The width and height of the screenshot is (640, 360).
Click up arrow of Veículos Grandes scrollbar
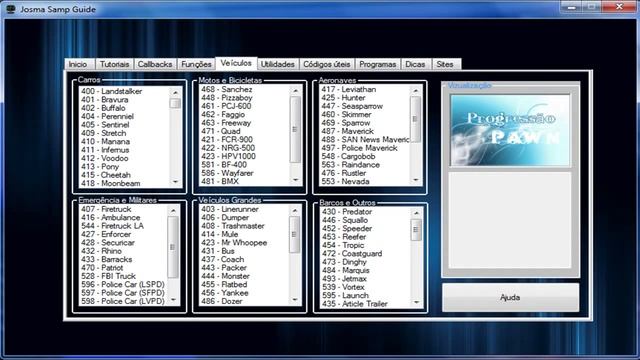click(295, 211)
